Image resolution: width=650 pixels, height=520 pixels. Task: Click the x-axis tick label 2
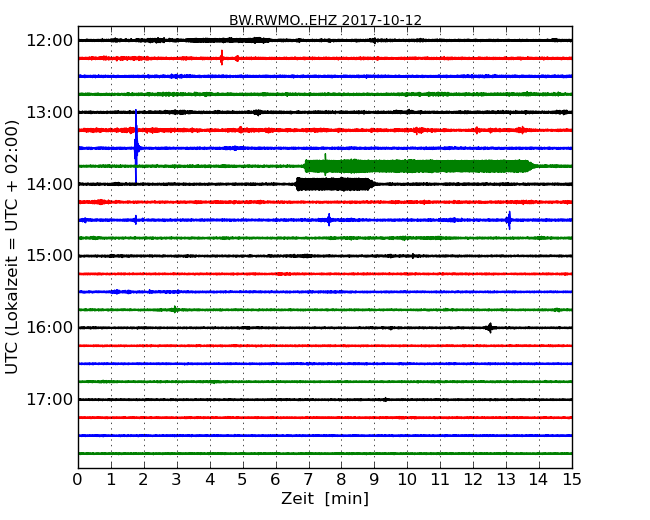click(x=144, y=480)
